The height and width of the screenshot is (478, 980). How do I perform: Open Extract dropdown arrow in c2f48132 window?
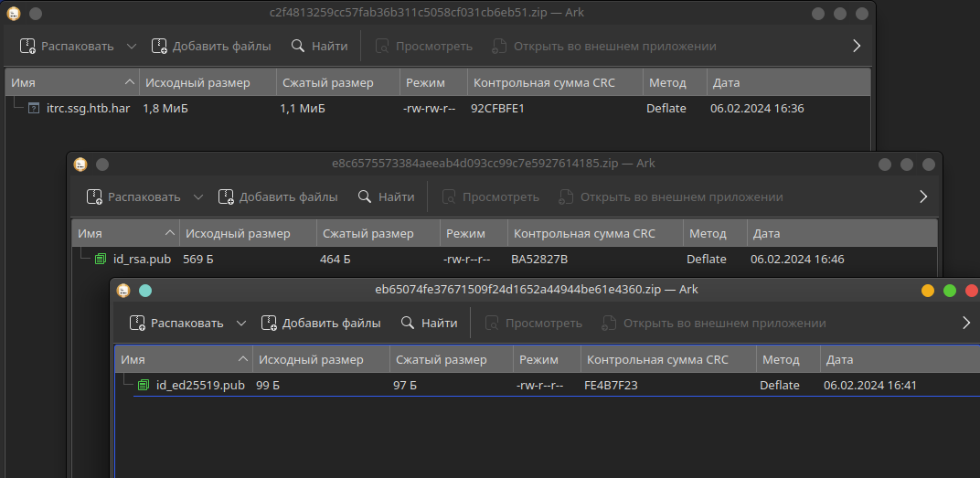coord(132,46)
